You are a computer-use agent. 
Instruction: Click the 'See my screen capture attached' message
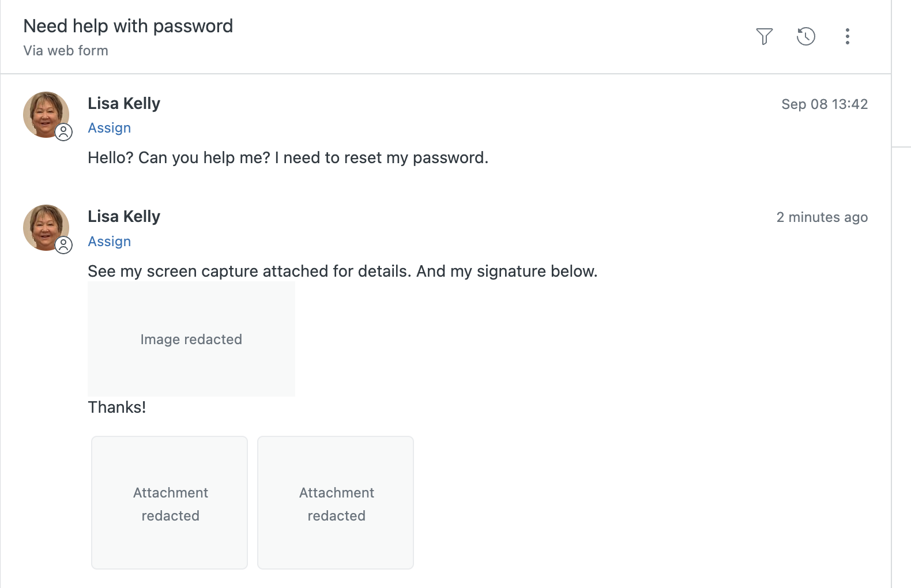coord(342,272)
